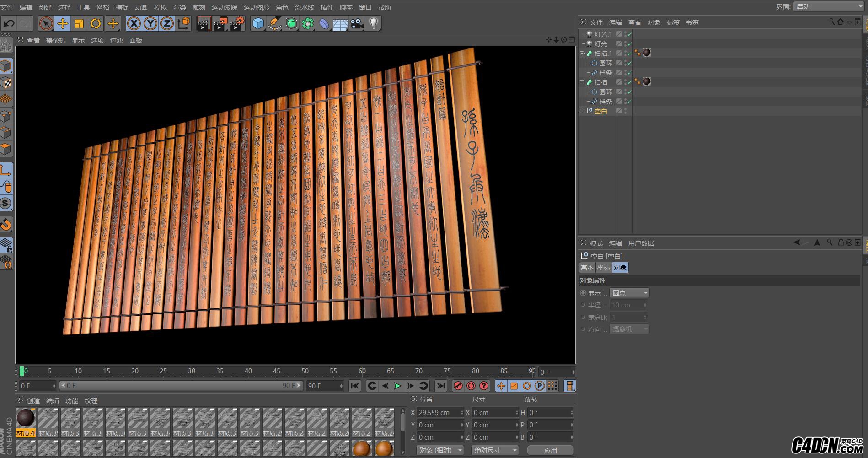Open the Light object tool
Viewport: 868px width, 458px height.
374,23
